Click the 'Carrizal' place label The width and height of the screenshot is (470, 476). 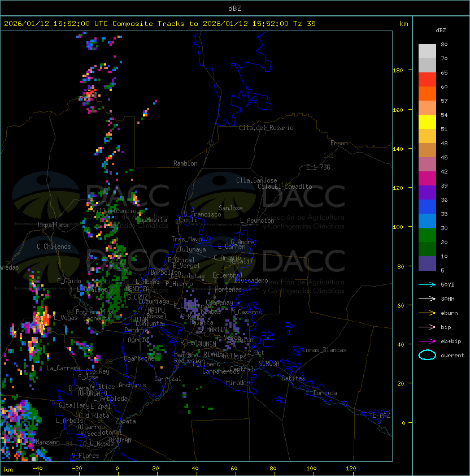click(167, 379)
